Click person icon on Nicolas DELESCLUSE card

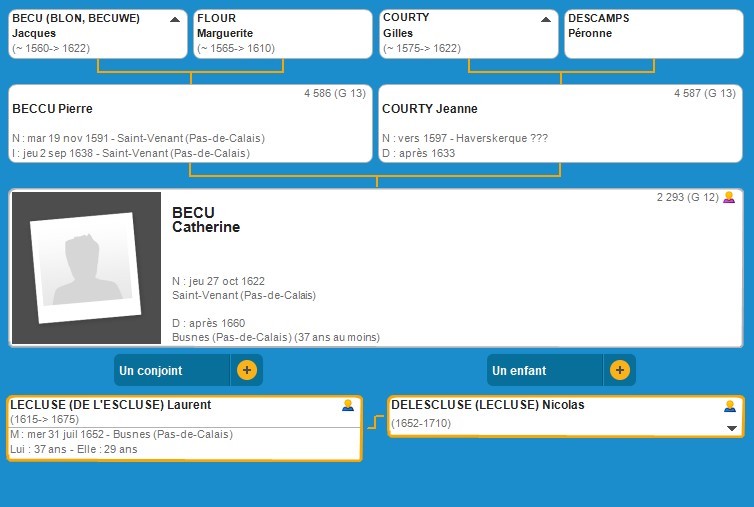[730, 406]
